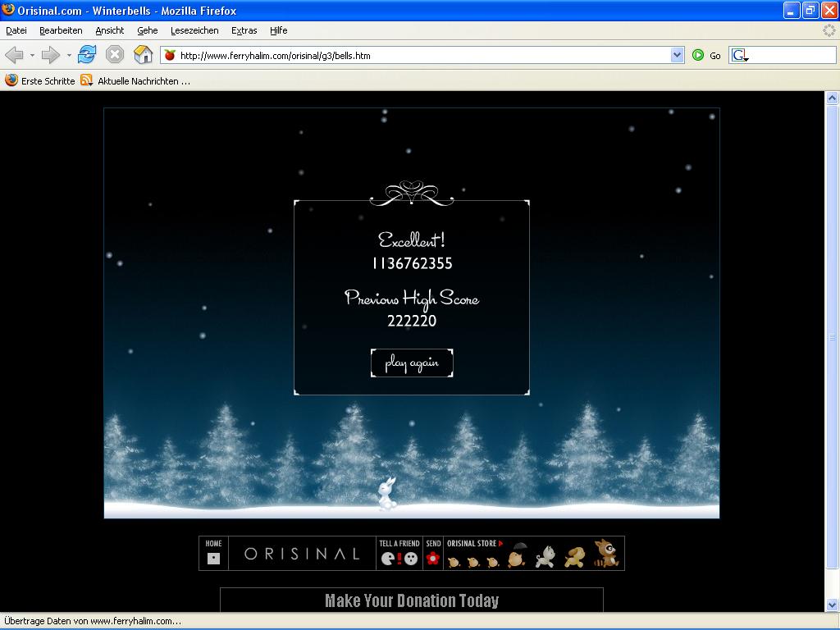Reload the page with the refresh icon
This screenshot has height=630, width=840.
click(87, 55)
